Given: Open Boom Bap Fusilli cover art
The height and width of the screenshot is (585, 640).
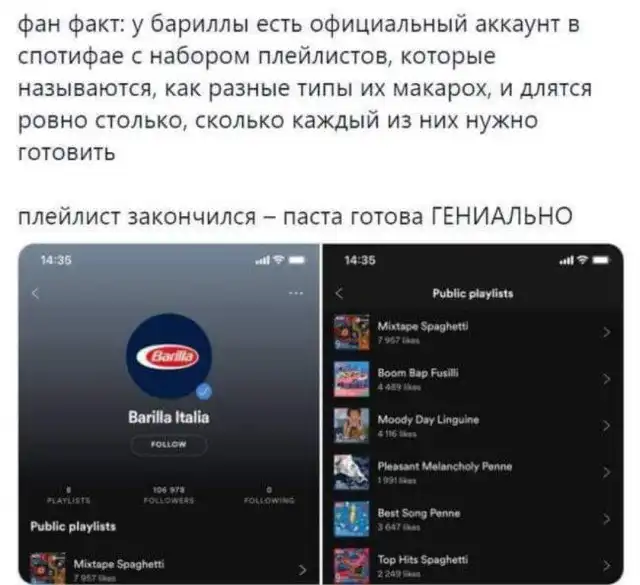Looking at the screenshot, I should coord(351,379).
